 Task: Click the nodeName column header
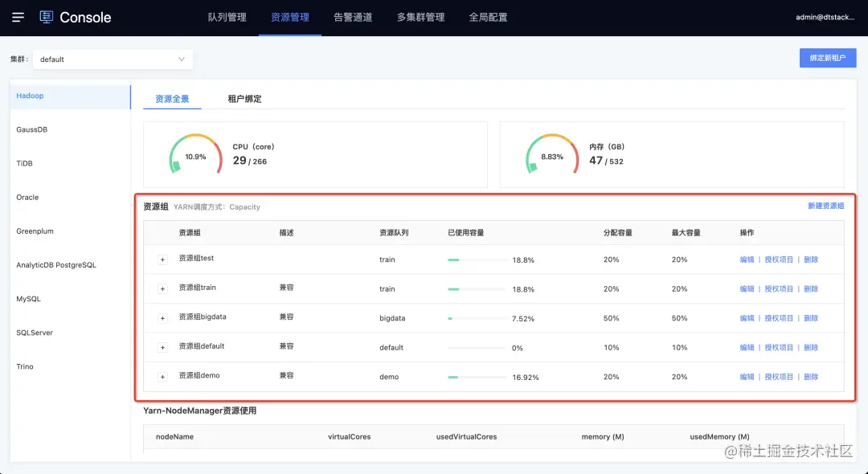[x=174, y=436]
